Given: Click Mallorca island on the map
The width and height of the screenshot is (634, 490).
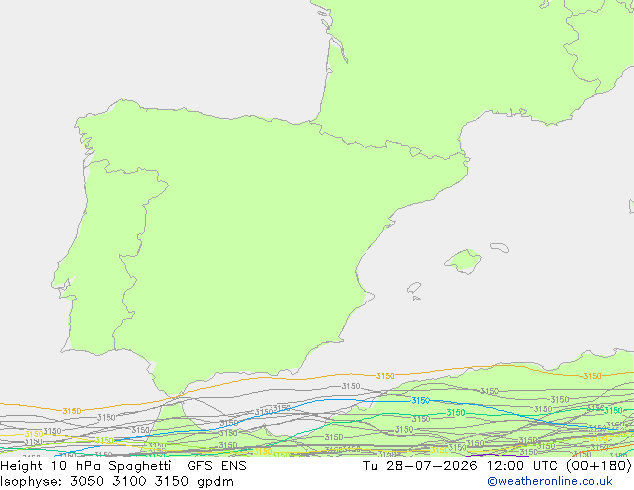Looking at the screenshot, I should pos(463,261).
